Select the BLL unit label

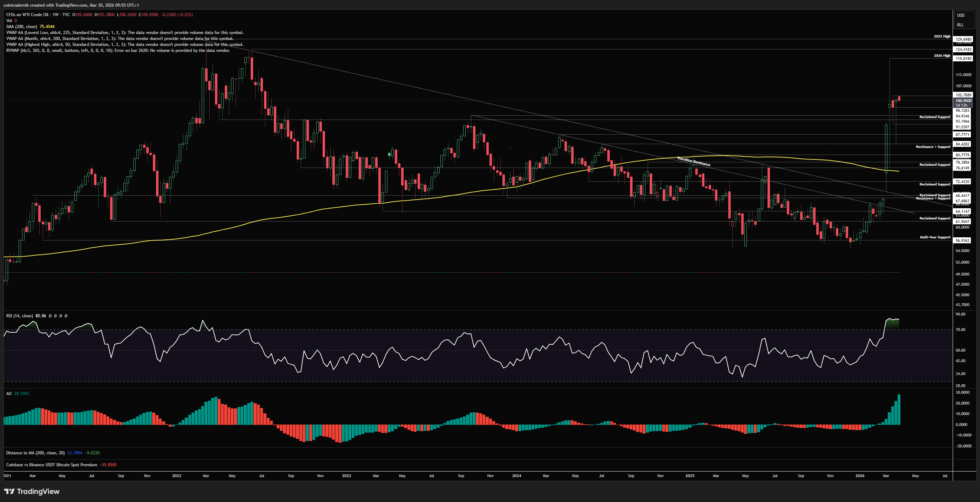pyautogui.click(x=960, y=25)
